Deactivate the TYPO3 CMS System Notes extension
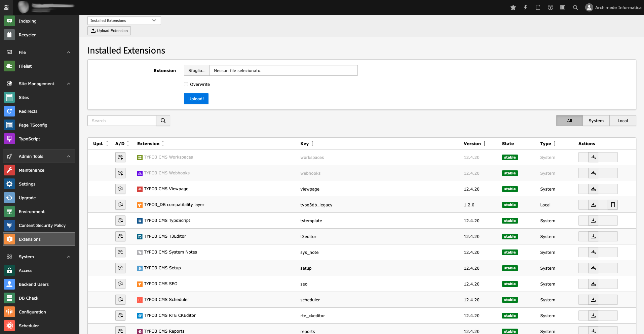 pos(120,252)
